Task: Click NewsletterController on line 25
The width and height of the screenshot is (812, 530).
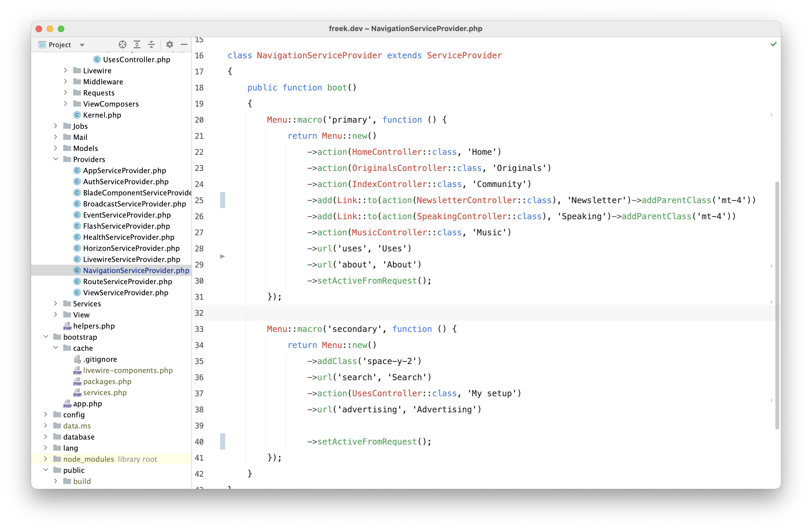Action: pos(466,200)
